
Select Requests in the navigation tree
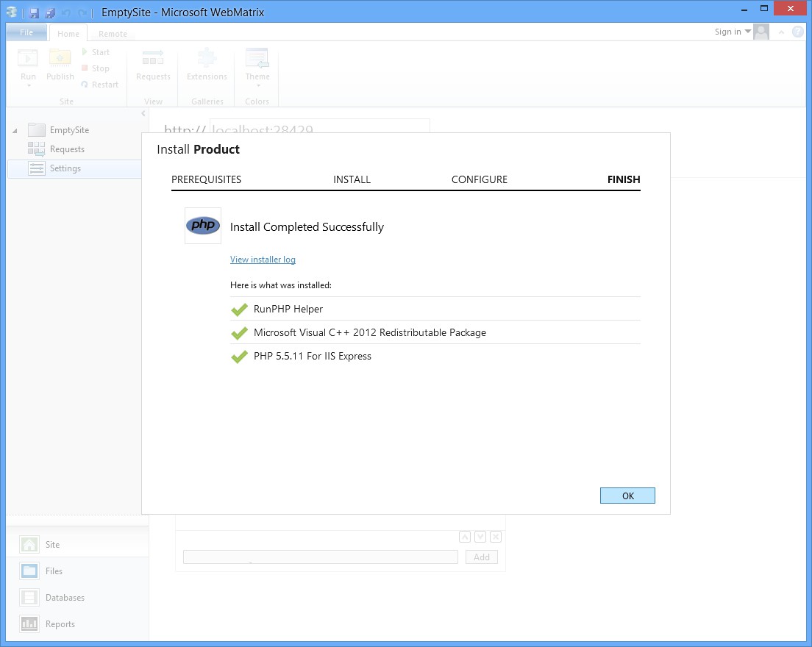click(67, 149)
